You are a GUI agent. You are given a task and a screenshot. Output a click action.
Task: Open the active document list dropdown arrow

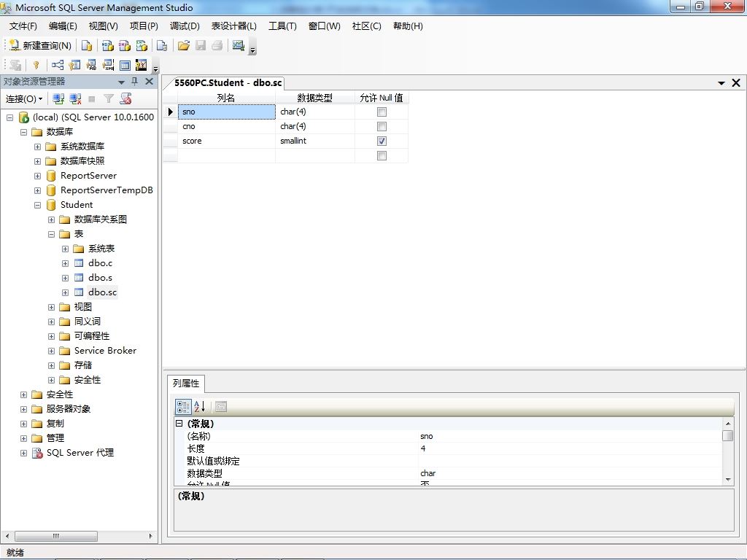tap(721, 83)
